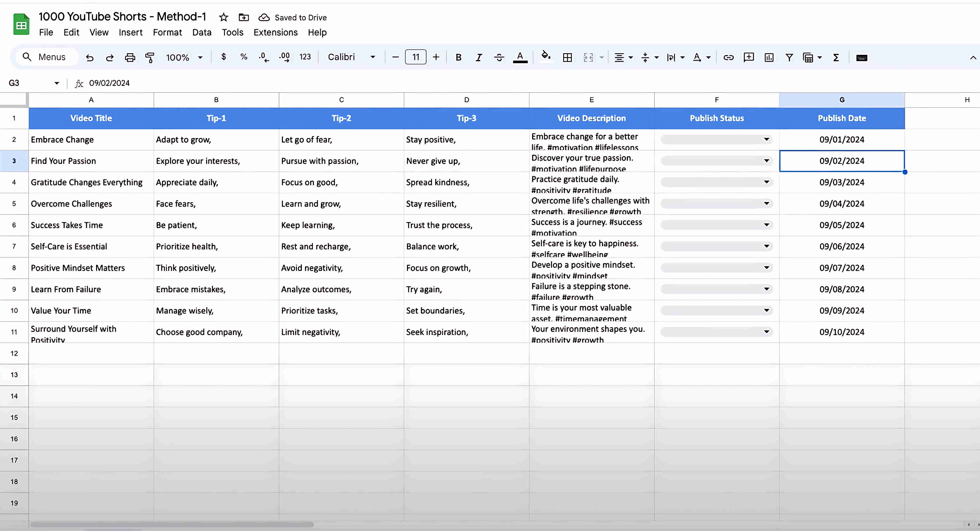Viewport: 980px width, 531px height.
Task: Apply strikethrough formatting
Action: point(499,58)
